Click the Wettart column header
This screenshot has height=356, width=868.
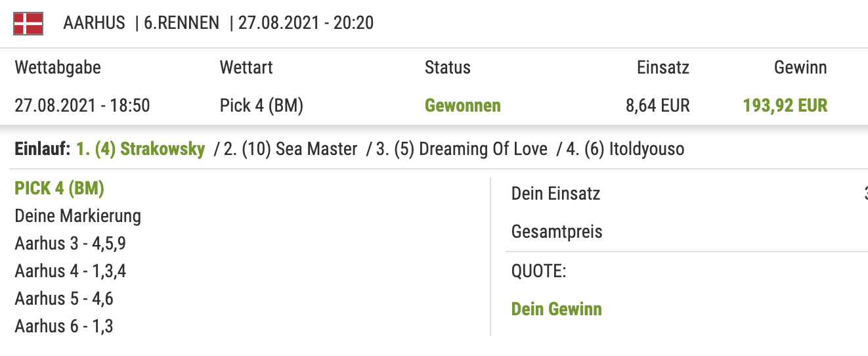246,67
